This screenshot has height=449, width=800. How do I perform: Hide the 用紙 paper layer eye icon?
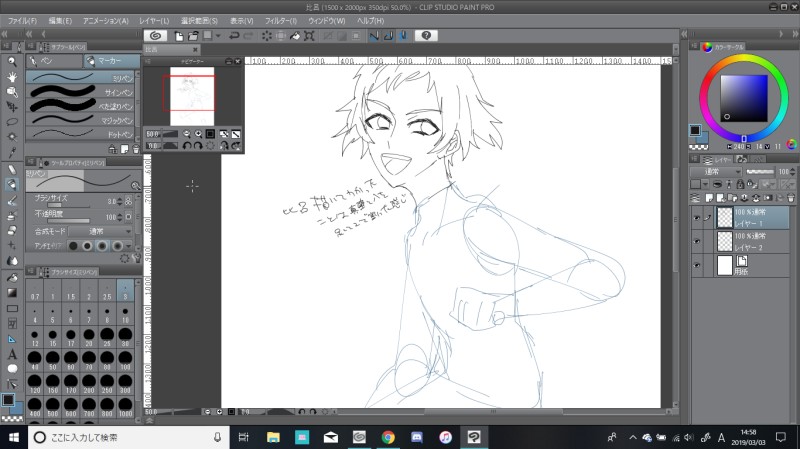pos(697,265)
